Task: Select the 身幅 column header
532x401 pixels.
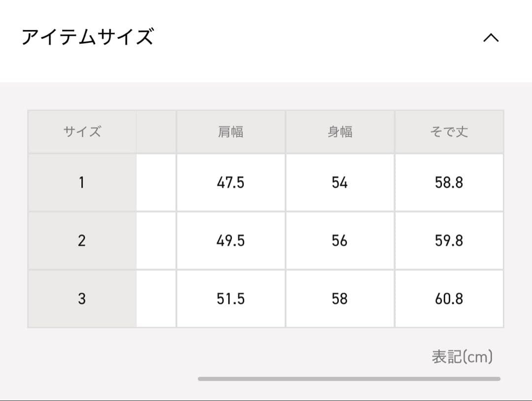Action: point(340,132)
